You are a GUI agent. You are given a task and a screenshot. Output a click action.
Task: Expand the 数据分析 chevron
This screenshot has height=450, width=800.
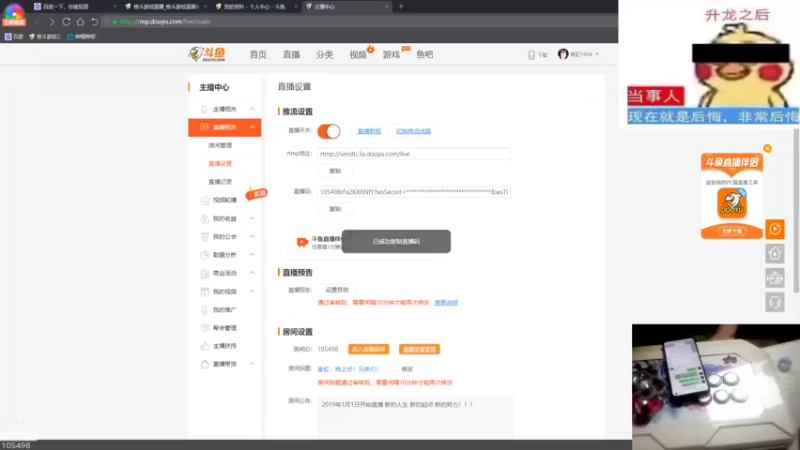pos(252,255)
